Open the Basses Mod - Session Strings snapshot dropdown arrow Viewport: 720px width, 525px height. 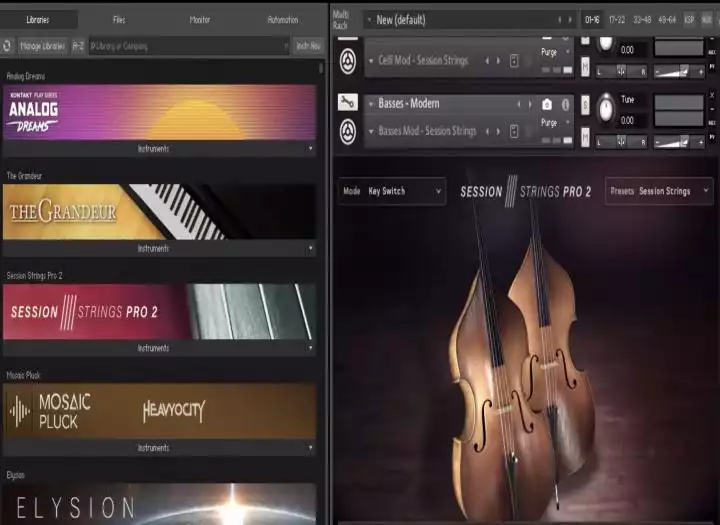(x=371, y=131)
